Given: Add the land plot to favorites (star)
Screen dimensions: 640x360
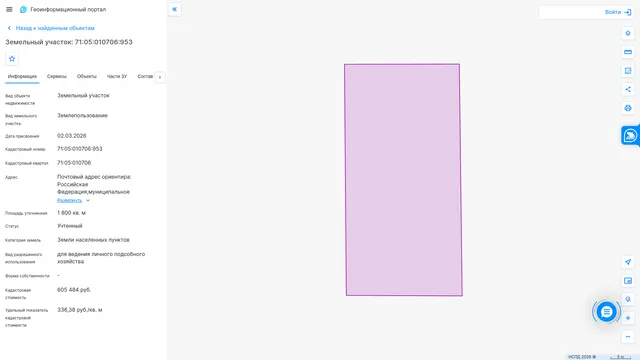Looking at the screenshot, I should point(12,59).
